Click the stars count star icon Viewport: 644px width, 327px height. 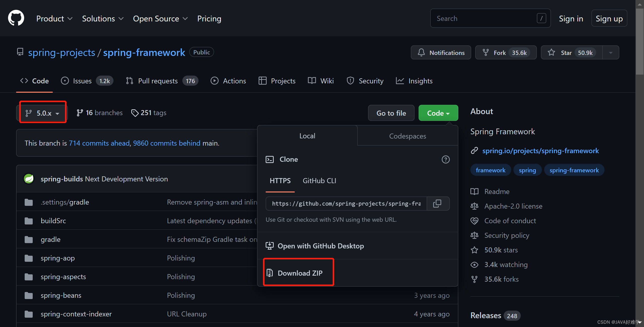pos(474,250)
